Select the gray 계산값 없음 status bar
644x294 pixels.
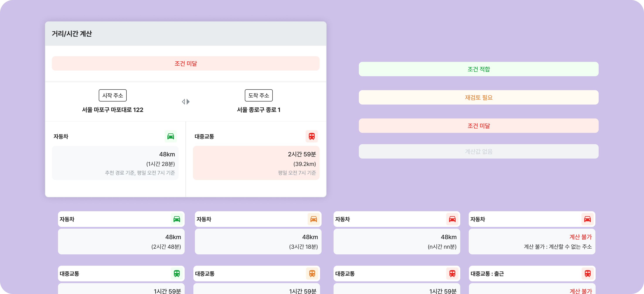[x=478, y=151]
